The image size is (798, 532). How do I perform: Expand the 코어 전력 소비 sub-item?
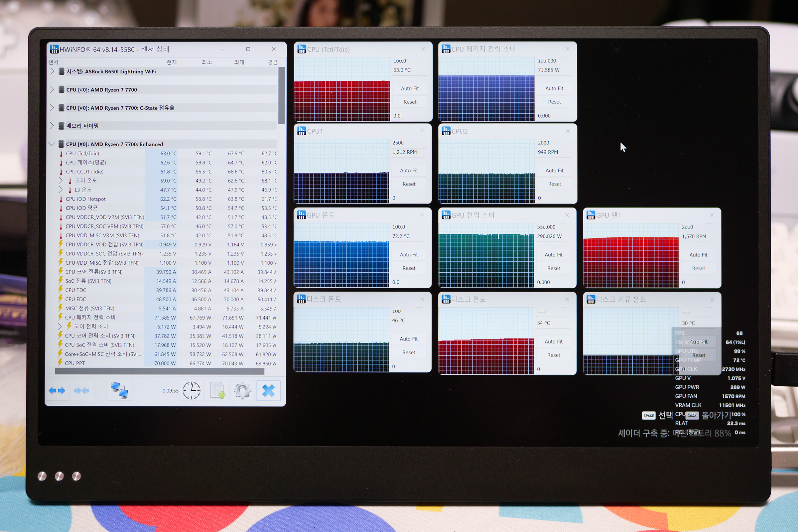pyautogui.click(x=60, y=327)
